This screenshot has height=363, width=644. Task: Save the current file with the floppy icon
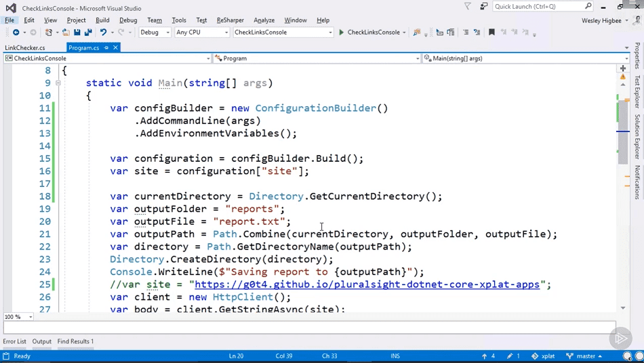point(77,33)
